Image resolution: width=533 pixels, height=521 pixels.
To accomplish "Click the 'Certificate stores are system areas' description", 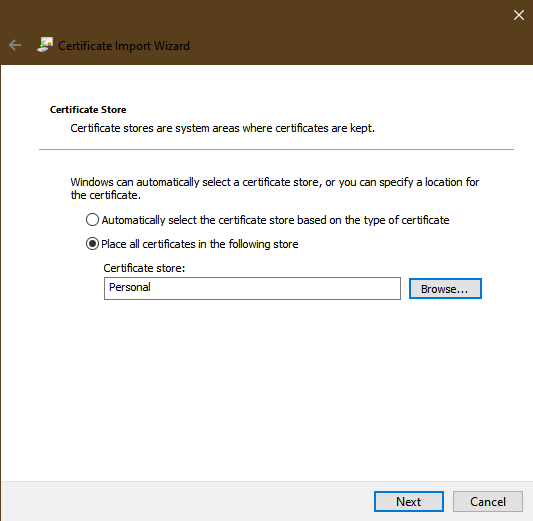I will pyautogui.click(x=222, y=128).
